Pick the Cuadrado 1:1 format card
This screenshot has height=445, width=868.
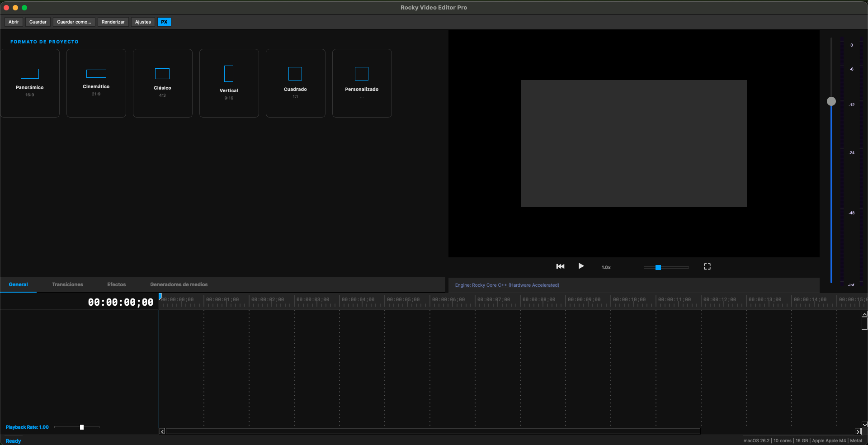click(296, 83)
